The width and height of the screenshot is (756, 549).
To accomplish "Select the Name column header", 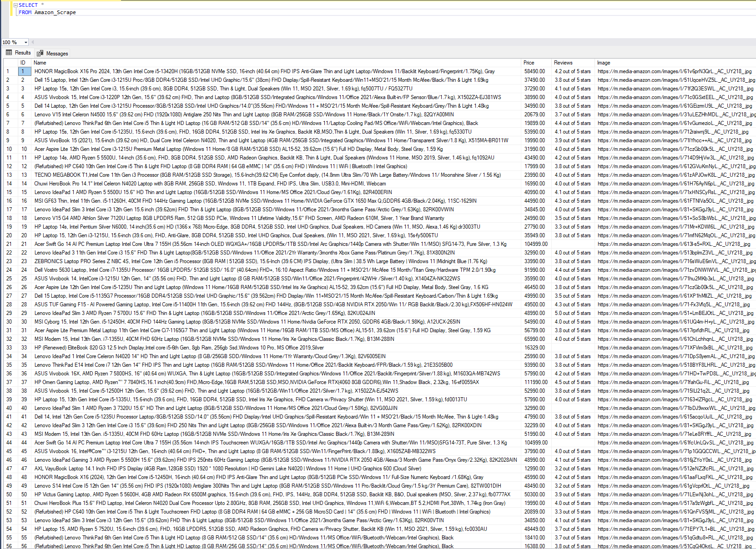I will [x=276, y=63].
